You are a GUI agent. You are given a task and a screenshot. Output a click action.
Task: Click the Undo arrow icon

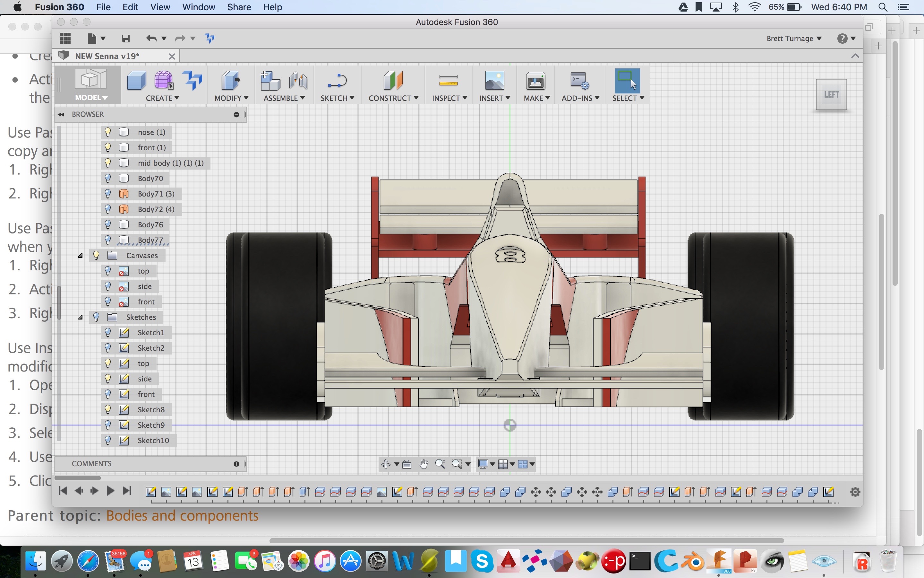tap(151, 38)
